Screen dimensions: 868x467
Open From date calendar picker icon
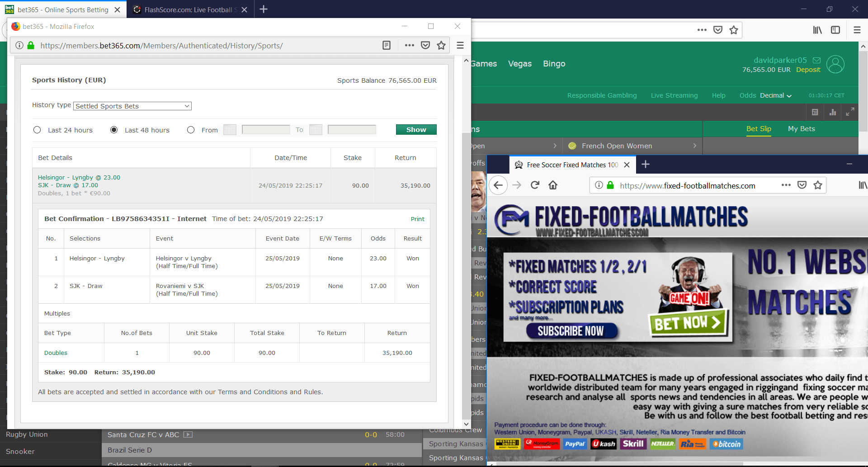tap(230, 130)
